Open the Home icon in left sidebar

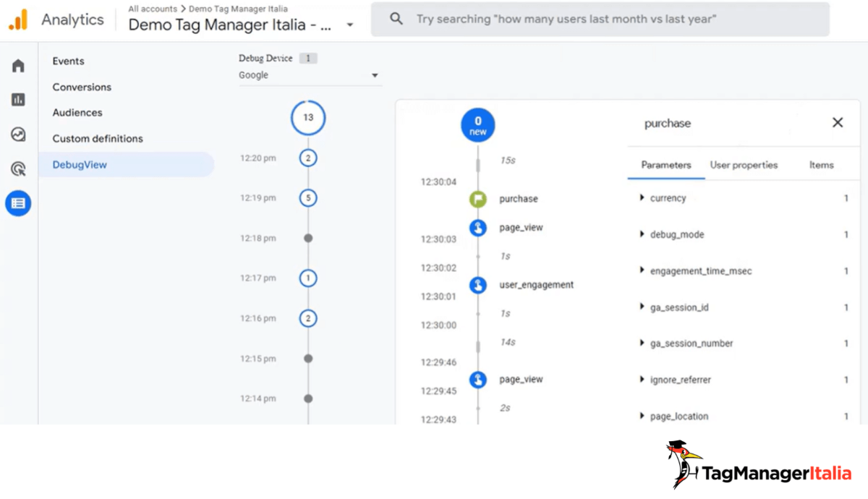(x=18, y=66)
